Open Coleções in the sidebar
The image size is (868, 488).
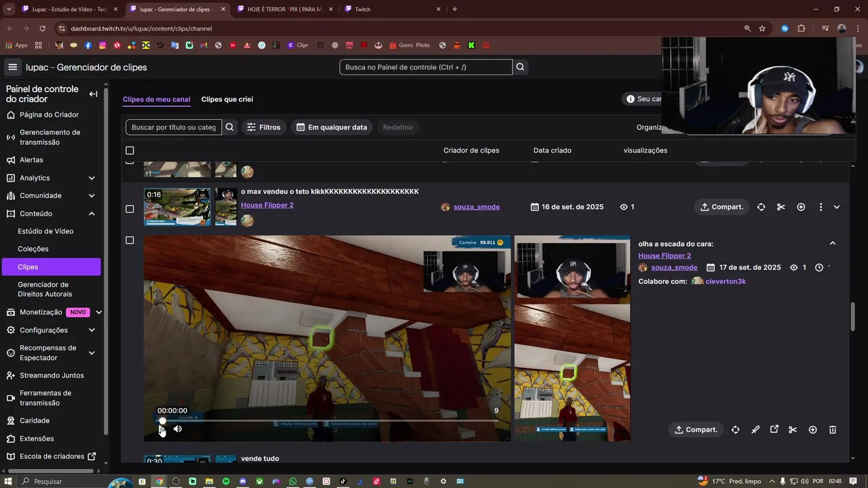[33, 249]
